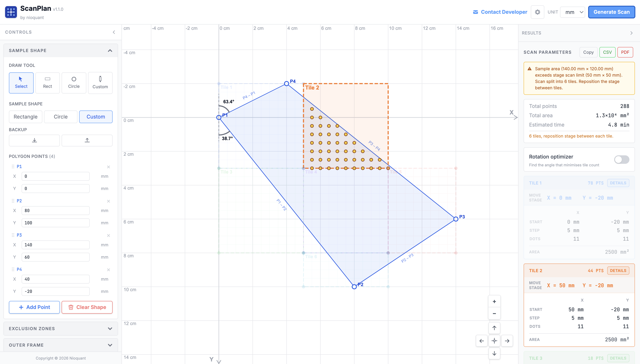Edit P2 Y coordinate field

[55, 223]
